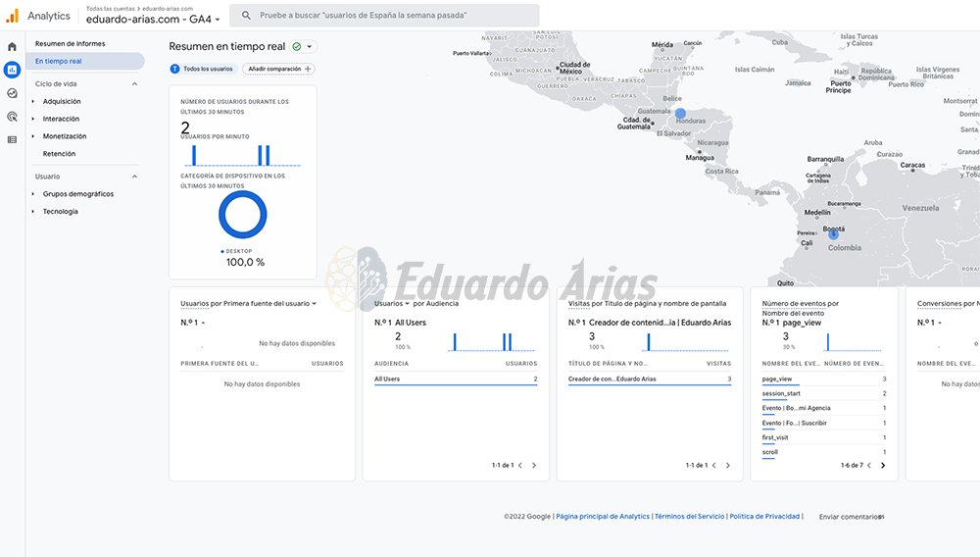Screen dimensions: 980x557
Task: Collapse the Ciclo de vida section
Action: [134, 84]
